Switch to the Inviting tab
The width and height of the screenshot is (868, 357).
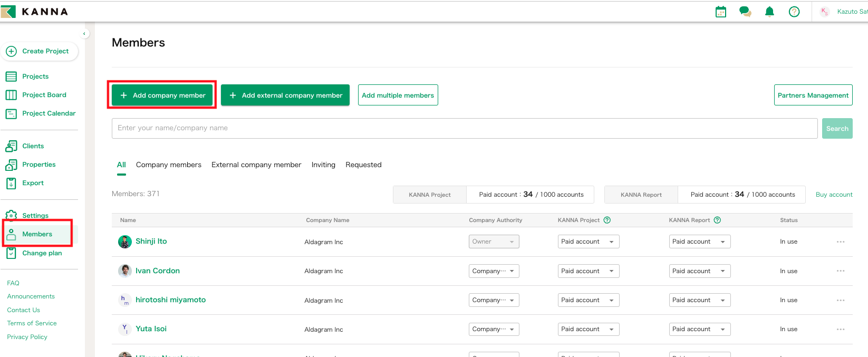point(323,165)
